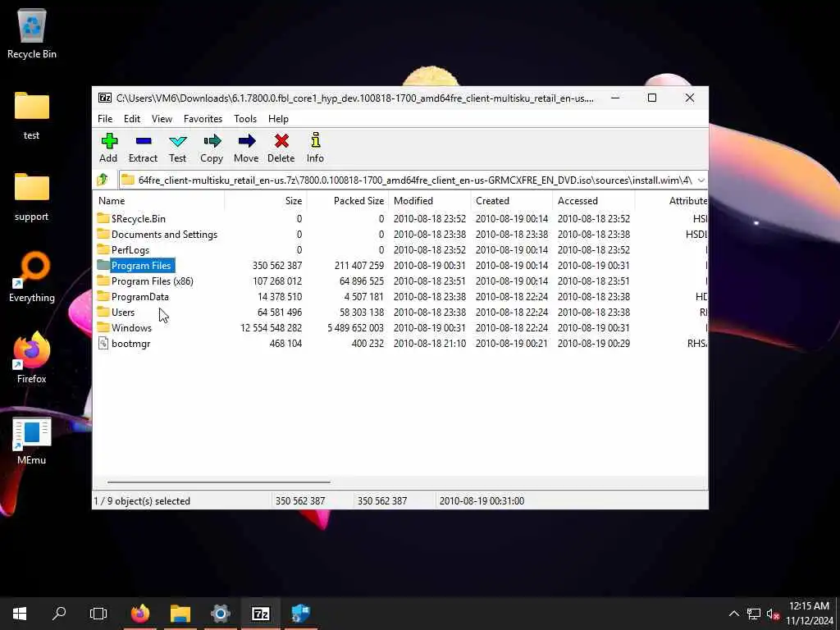Click the Test toolbar icon
840x630 pixels.
(x=177, y=141)
